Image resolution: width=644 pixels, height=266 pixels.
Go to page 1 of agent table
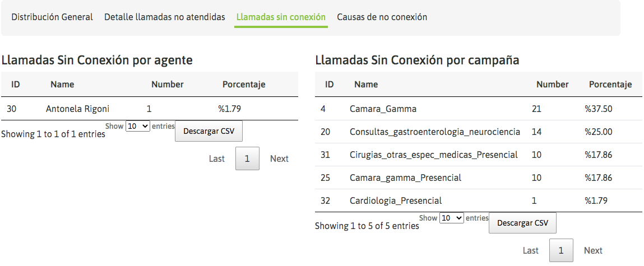coord(247,159)
